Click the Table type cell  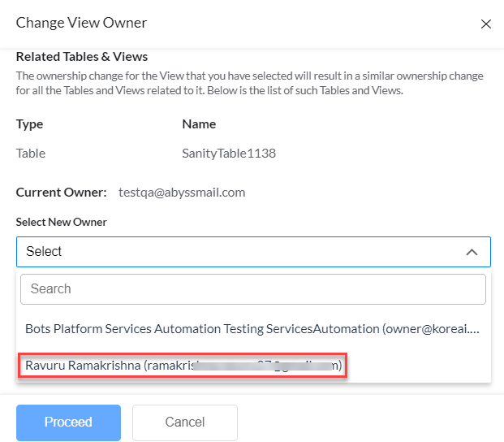point(31,153)
